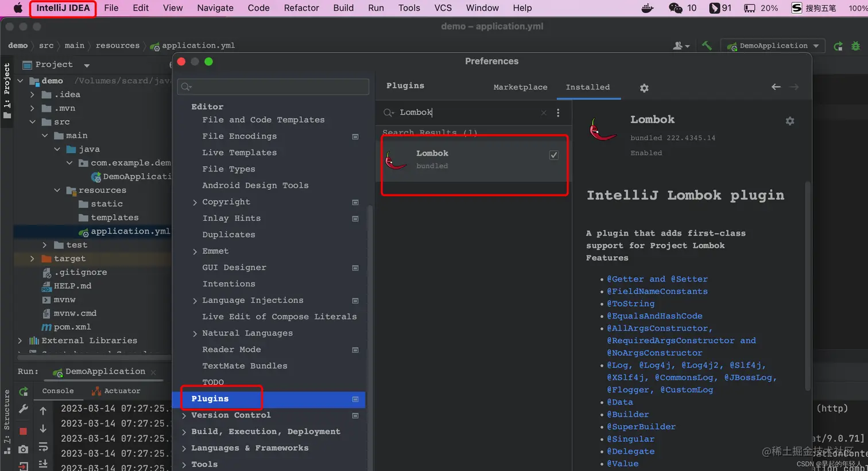Select Live Templates in settings tree
Viewport: 868px width, 471px height.
click(239, 153)
